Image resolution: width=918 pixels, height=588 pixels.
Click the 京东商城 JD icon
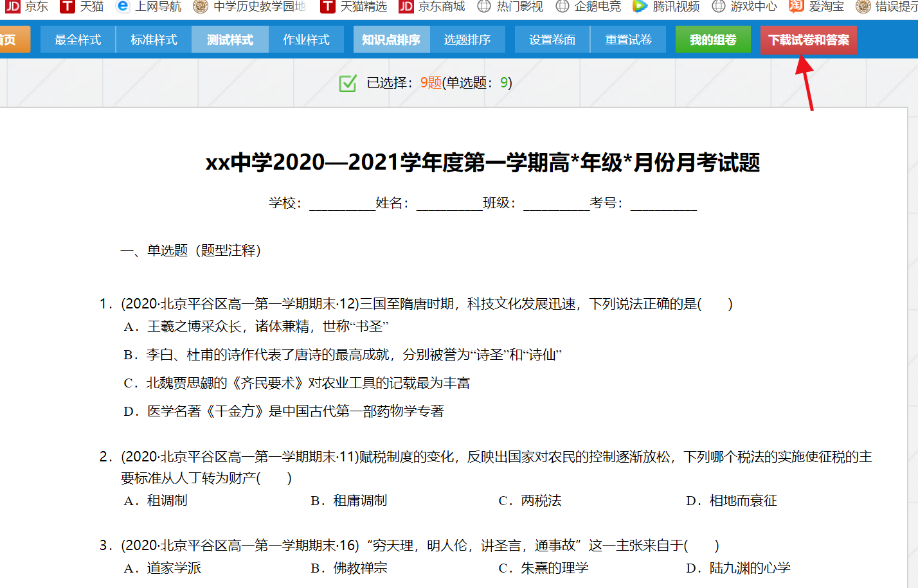[406, 6]
